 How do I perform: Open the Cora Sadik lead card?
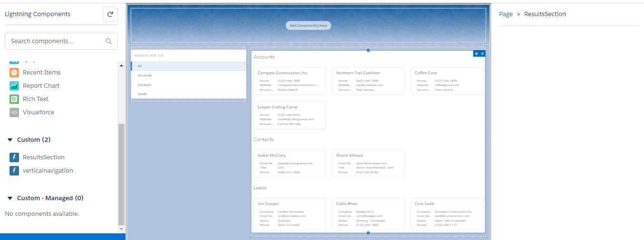click(447, 214)
